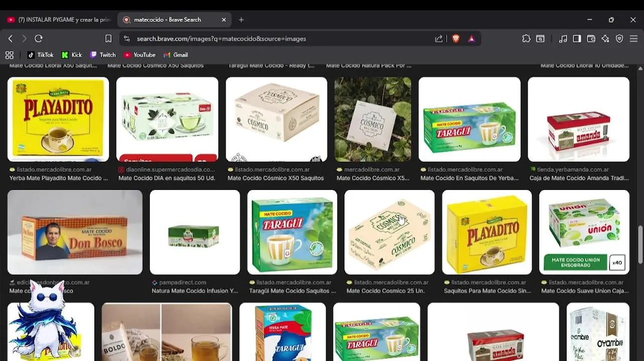The image size is (644, 361).
Task: Open the Boldo tea image in bottom row
Action: tap(167, 332)
